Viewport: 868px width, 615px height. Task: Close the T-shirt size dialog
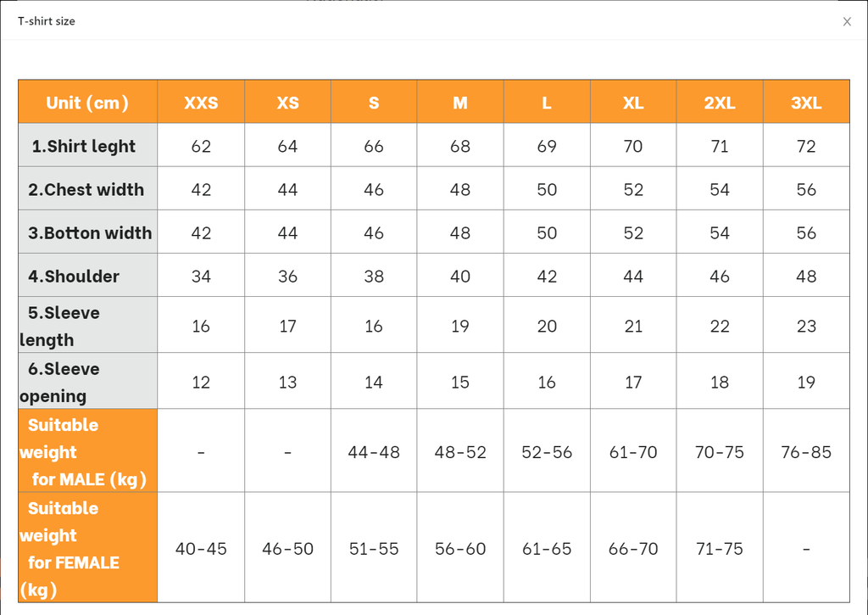coord(847,22)
